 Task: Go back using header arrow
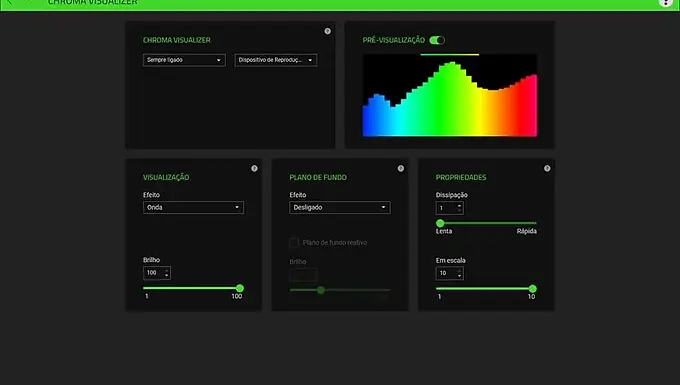(x=10, y=2)
